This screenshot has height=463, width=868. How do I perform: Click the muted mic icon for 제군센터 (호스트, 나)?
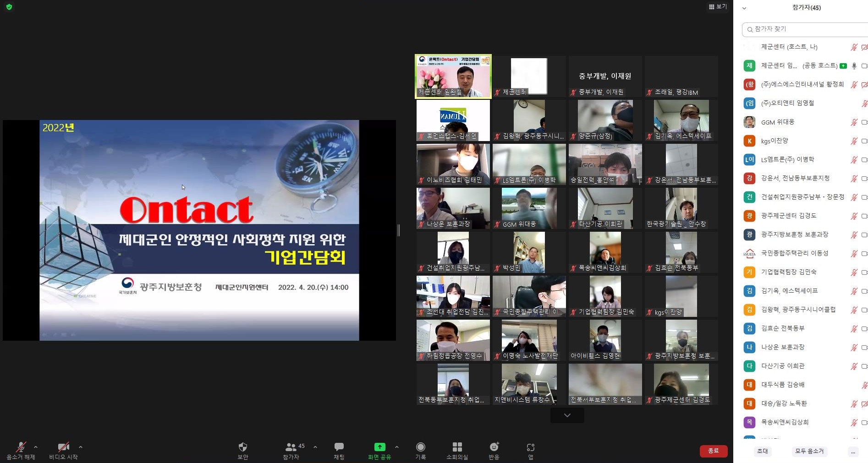854,47
